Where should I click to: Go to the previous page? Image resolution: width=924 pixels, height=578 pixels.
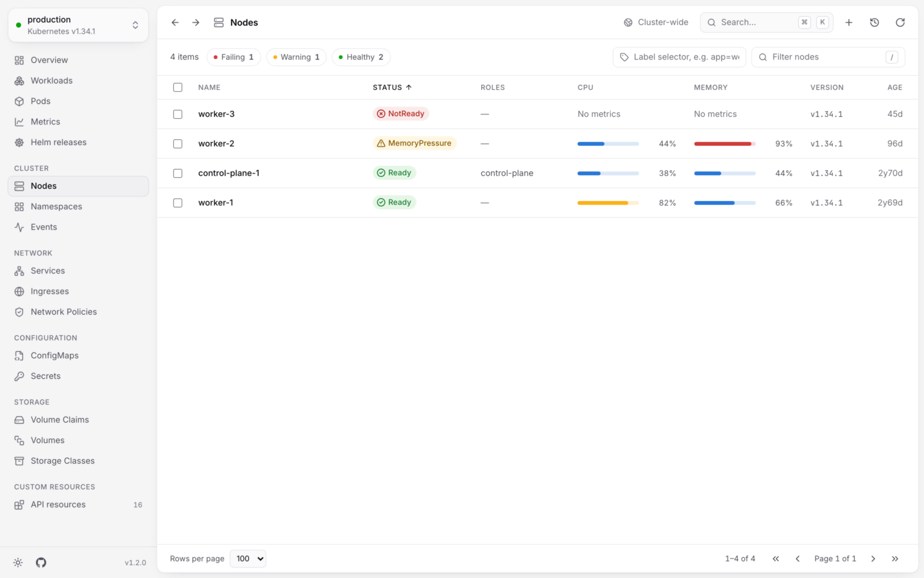pos(798,559)
